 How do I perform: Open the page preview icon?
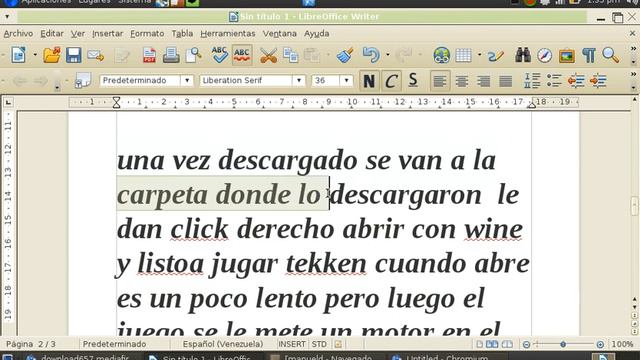pos(193,55)
